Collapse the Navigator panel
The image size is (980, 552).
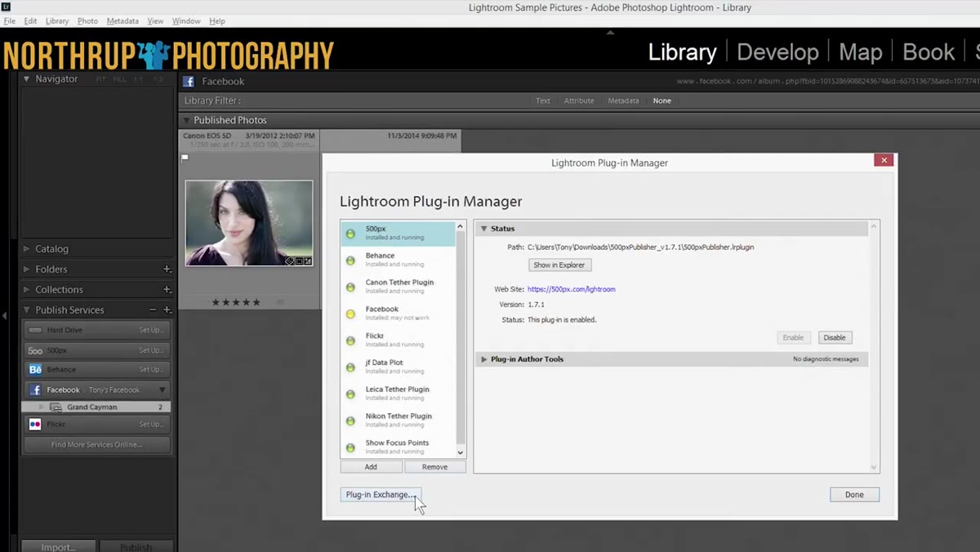coord(26,79)
